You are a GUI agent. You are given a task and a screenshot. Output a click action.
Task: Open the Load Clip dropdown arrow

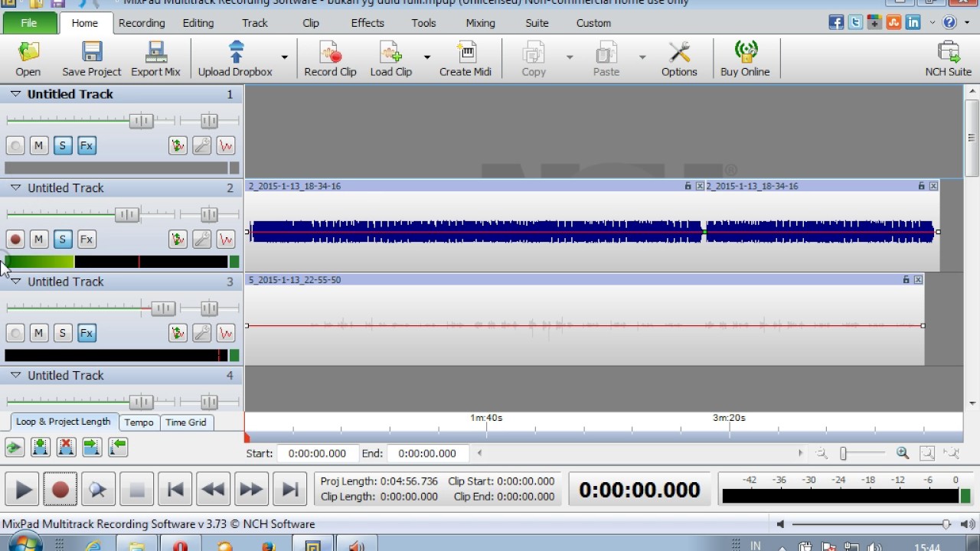(x=427, y=57)
